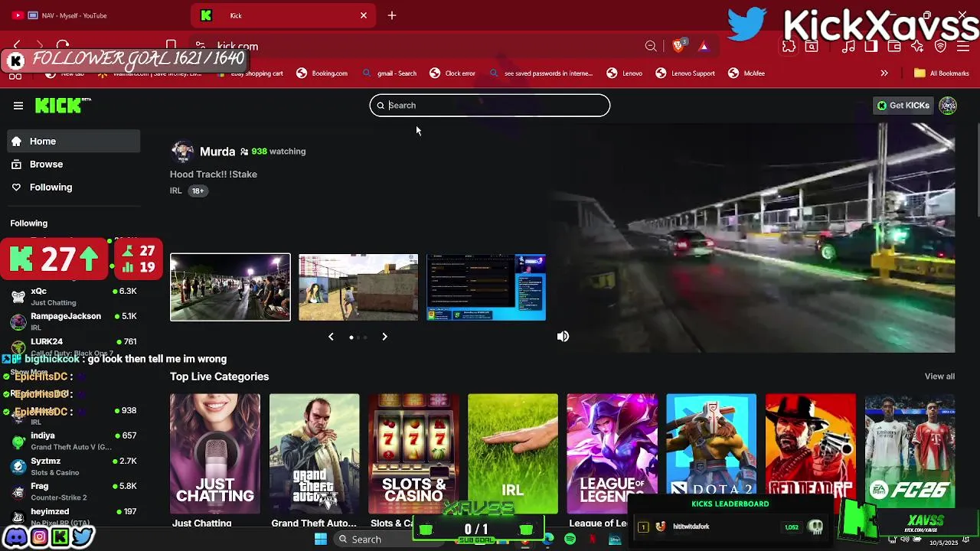
Task: Open the profile avatar menu on Kick
Action: 948,106
